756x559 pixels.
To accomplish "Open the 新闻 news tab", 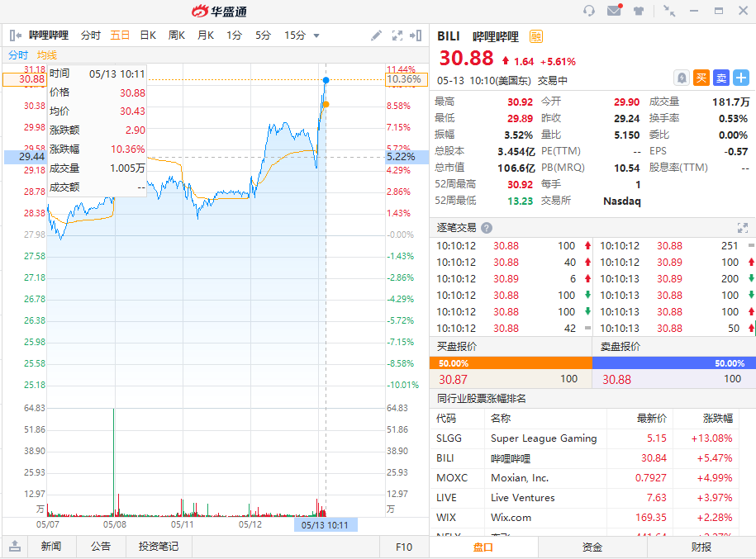I will coord(51,546).
